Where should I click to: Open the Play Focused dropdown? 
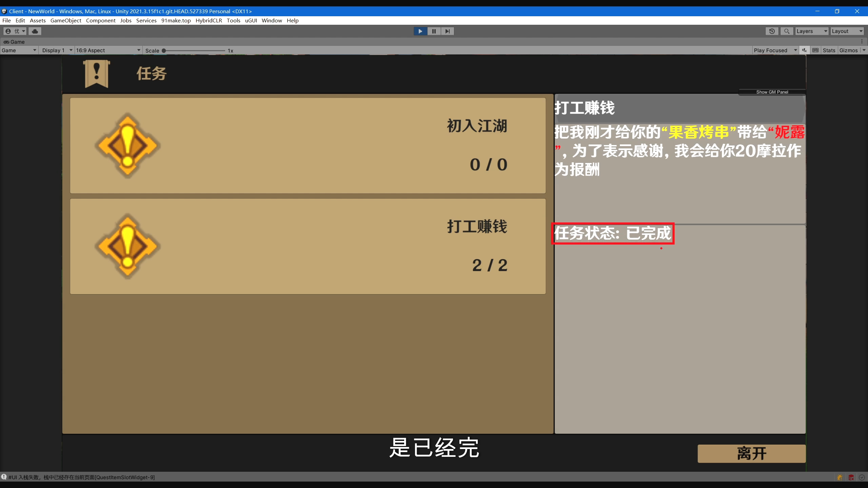coord(775,50)
